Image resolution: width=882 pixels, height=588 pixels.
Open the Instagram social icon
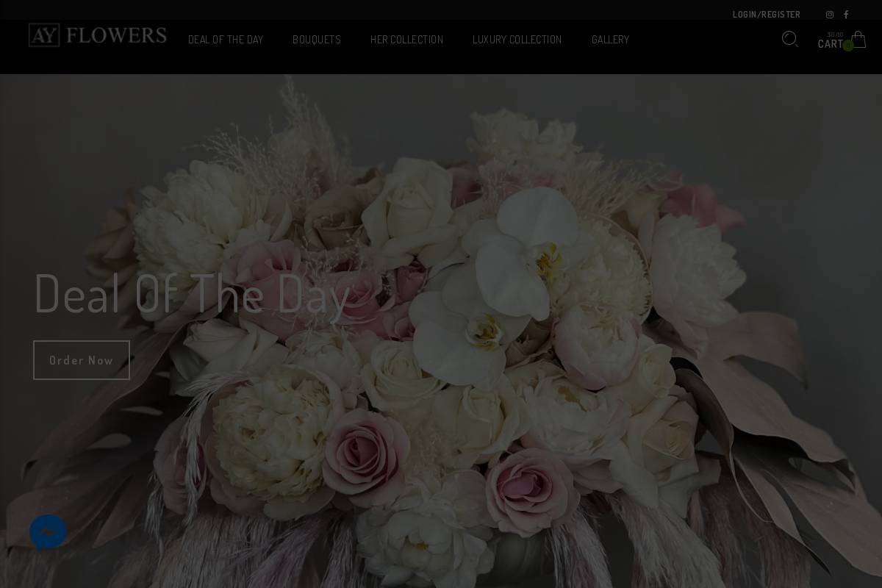[x=829, y=14]
